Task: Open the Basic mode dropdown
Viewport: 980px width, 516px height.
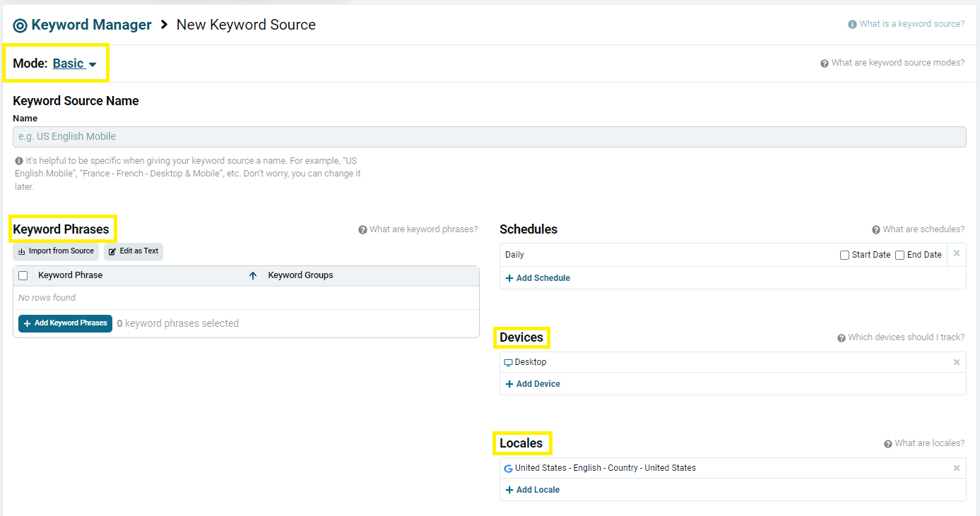Action: tap(74, 64)
